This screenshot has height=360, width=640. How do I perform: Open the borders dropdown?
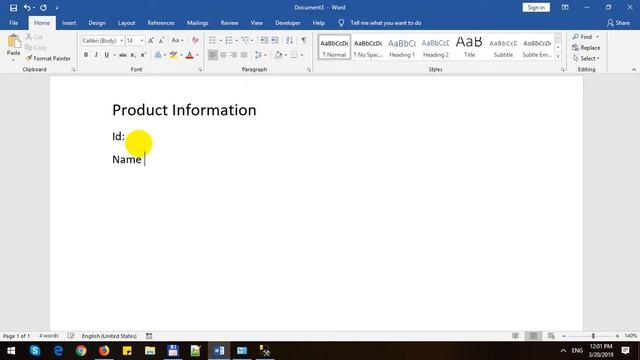coord(302,55)
